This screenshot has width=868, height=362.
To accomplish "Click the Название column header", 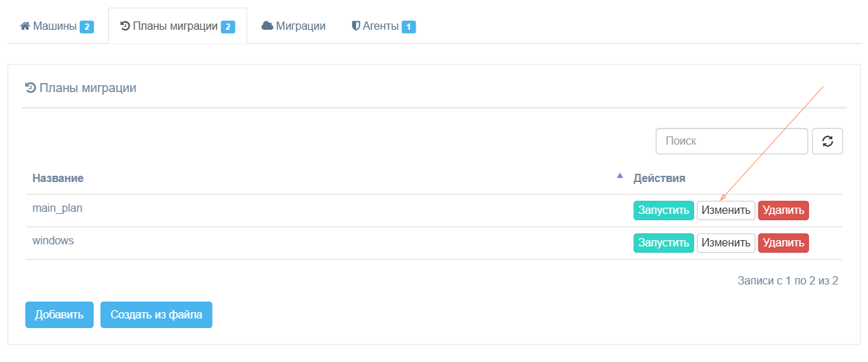I will [58, 178].
